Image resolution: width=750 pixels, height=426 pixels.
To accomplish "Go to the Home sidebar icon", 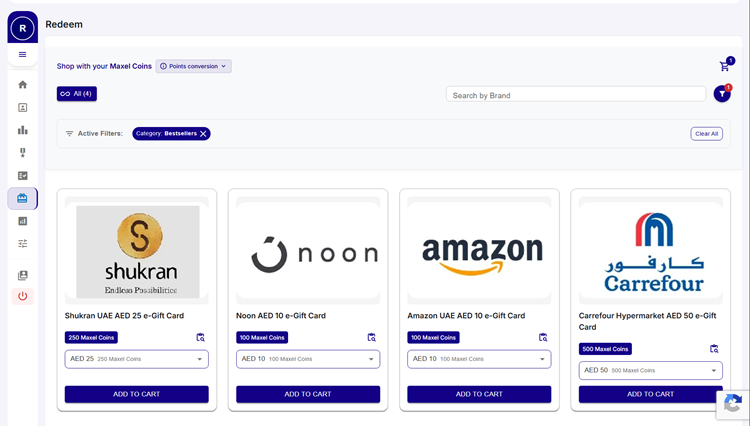I will point(22,85).
